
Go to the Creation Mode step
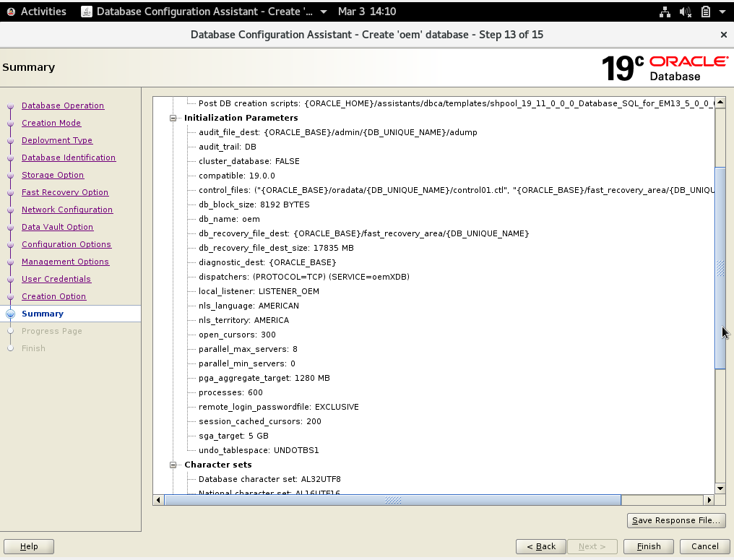click(x=51, y=123)
